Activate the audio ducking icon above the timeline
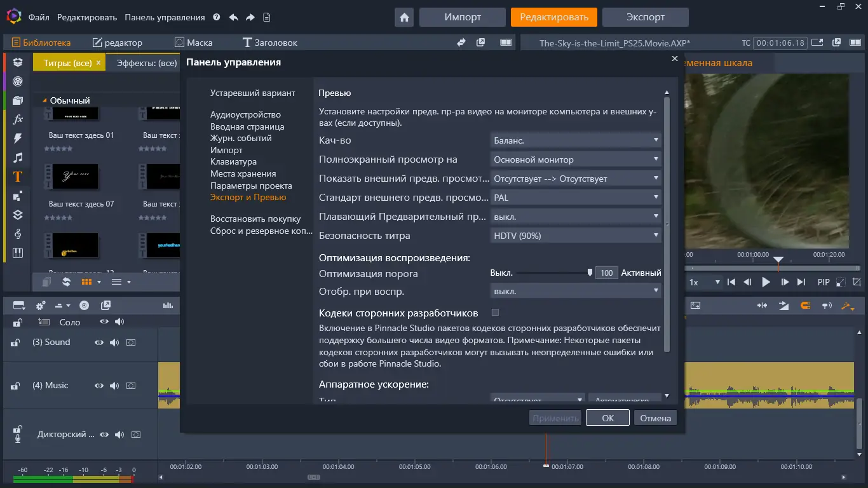The image size is (868, 488). coord(827,306)
